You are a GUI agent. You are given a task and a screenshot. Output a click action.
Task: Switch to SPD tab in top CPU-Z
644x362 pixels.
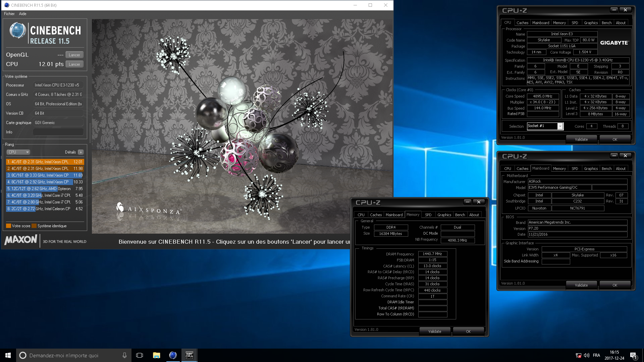tap(575, 23)
